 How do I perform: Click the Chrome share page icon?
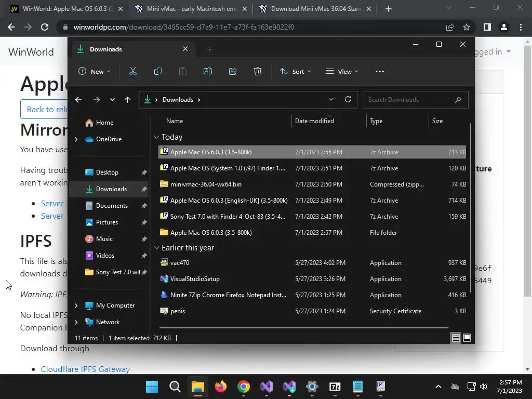click(x=450, y=27)
